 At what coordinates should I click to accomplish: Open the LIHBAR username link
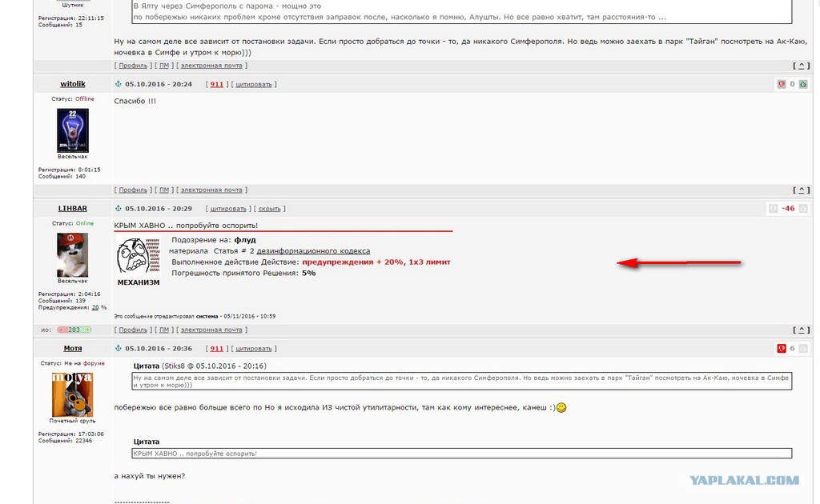(73, 208)
